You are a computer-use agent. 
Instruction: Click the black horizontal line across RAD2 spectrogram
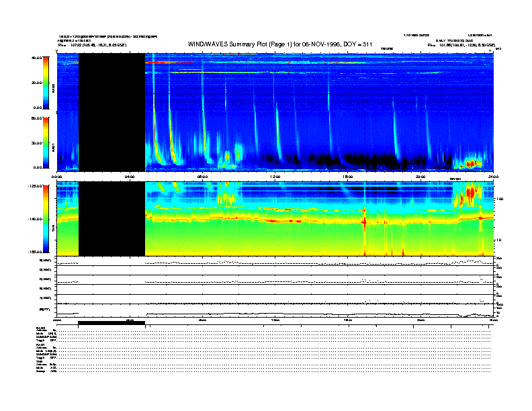(275, 93)
